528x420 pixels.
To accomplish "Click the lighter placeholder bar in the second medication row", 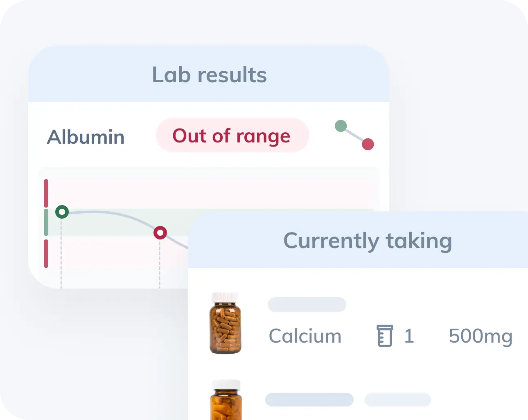I will click(x=398, y=400).
